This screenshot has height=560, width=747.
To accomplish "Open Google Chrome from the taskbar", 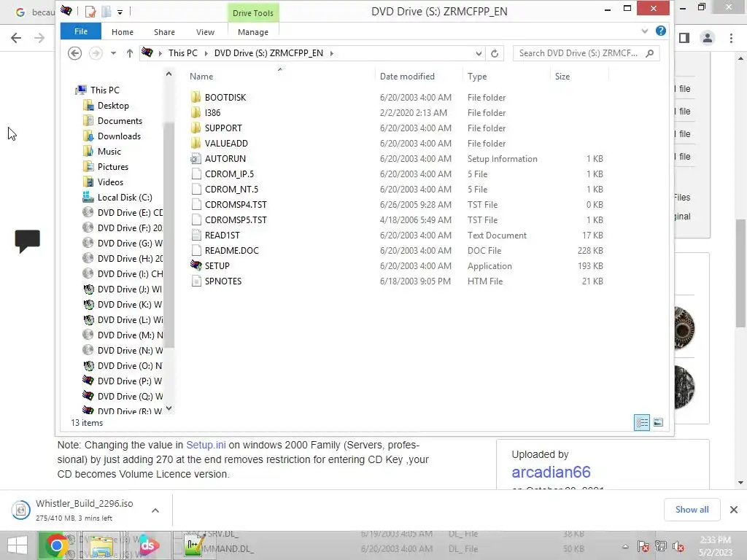I will (x=55, y=545).
